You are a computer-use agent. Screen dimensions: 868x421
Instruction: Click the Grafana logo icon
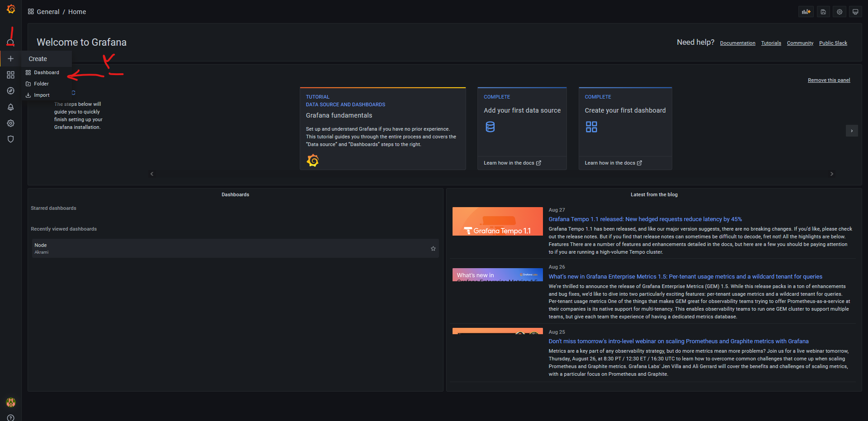click(x=11, y=9)
